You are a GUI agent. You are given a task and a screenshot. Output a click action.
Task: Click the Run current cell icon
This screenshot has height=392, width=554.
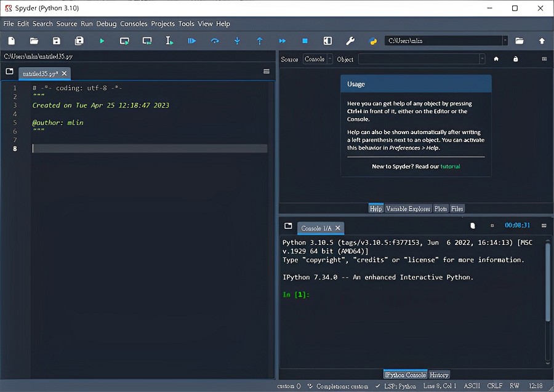point(124,41)
